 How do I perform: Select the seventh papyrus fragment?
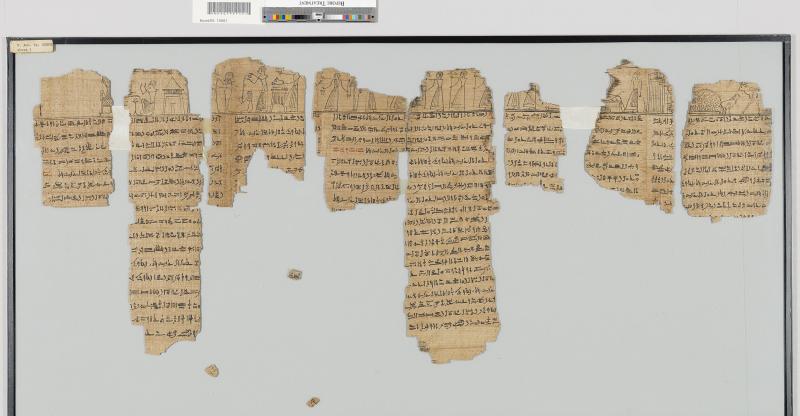630,140
